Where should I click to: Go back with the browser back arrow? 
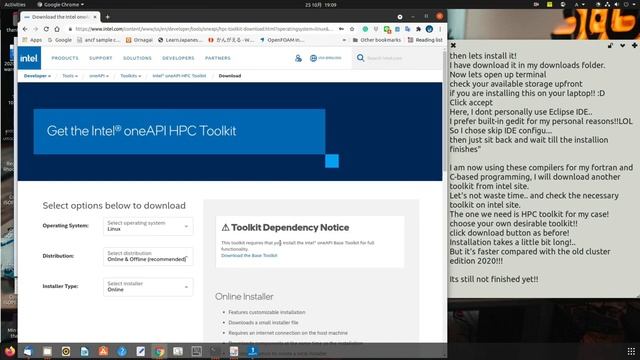[25, 29]
